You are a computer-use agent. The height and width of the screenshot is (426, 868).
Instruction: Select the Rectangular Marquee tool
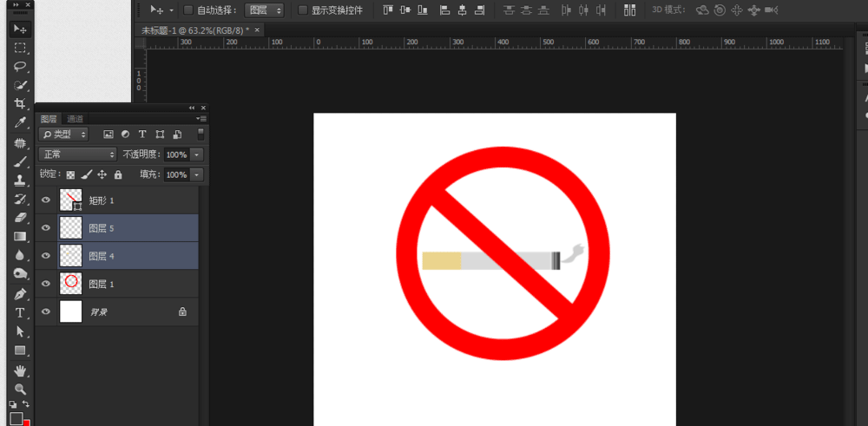tap(20, 48)
